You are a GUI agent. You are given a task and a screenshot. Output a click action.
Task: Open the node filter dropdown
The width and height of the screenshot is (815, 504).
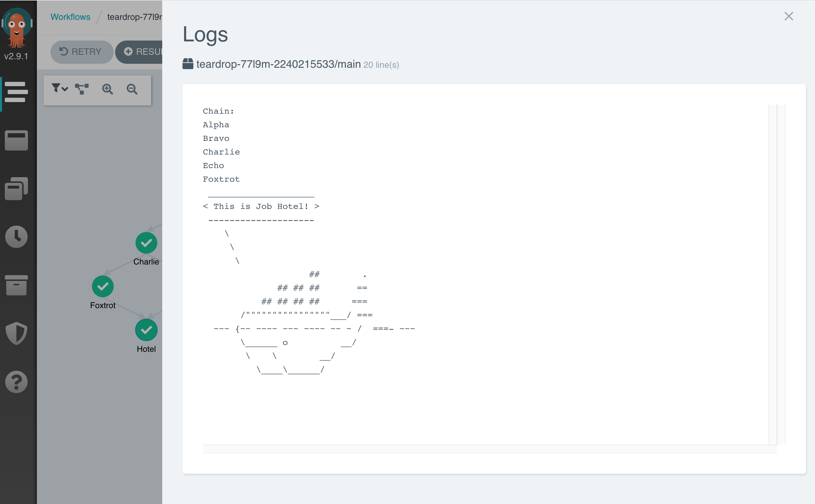60,88
